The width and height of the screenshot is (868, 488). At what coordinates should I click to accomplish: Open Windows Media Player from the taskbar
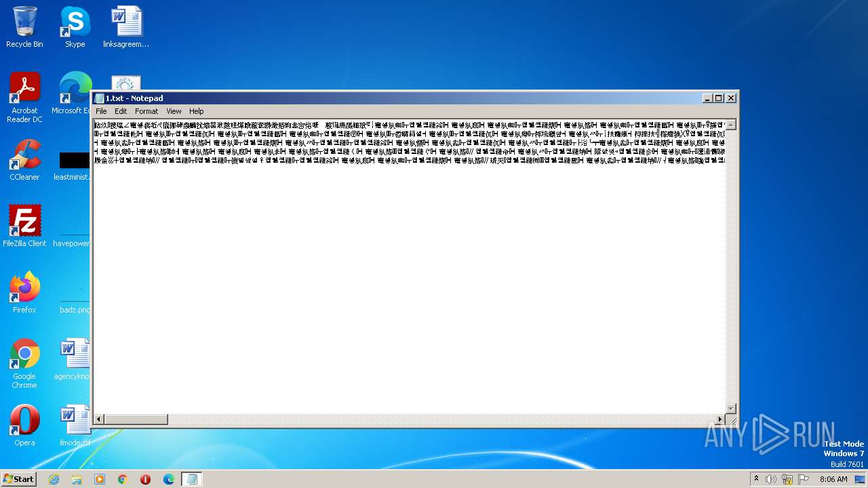[100, 479]
